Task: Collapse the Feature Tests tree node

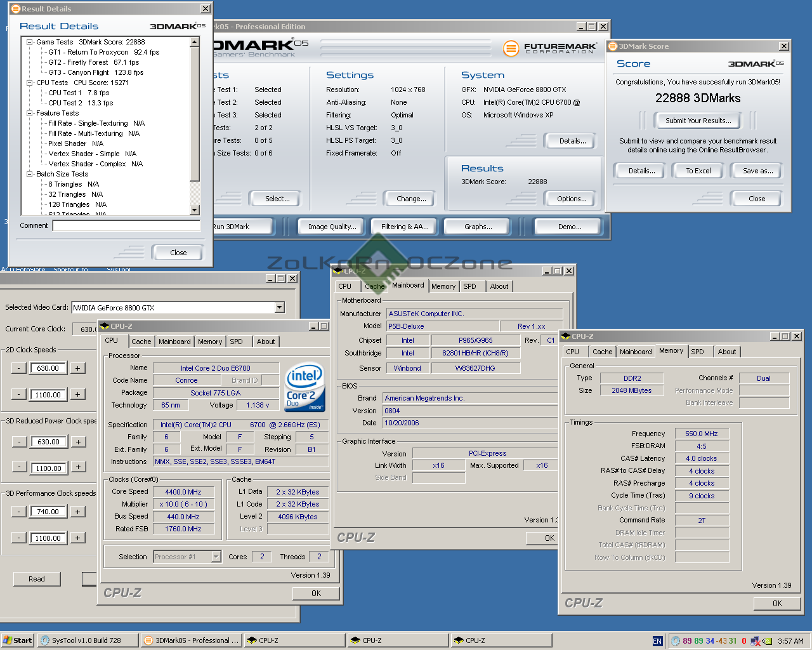Action: (x=29, y=113)
